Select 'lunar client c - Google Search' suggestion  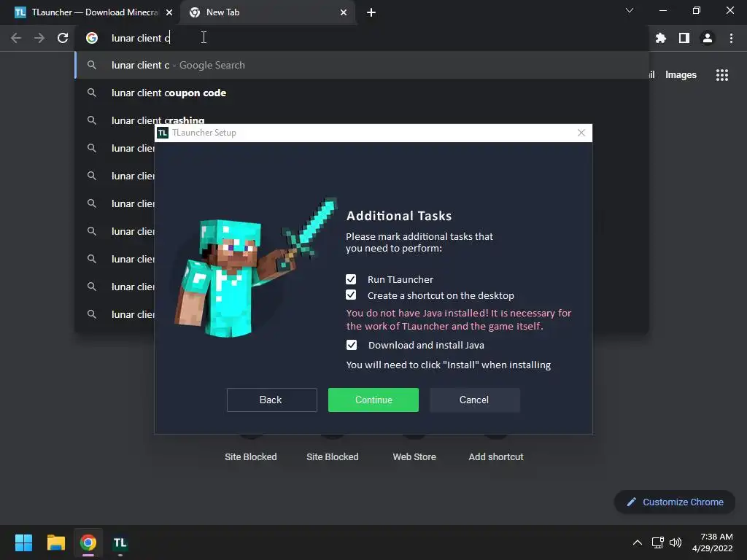[x=362, y=65]
